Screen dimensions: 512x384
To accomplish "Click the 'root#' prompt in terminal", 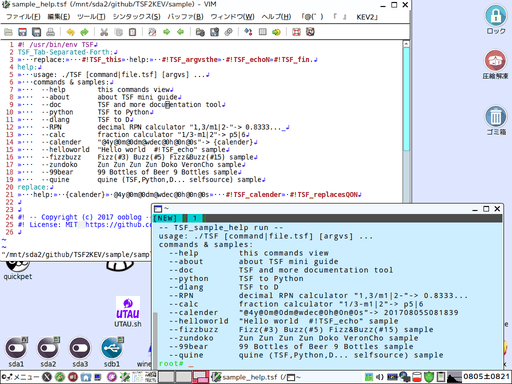I will pos(171,363).
